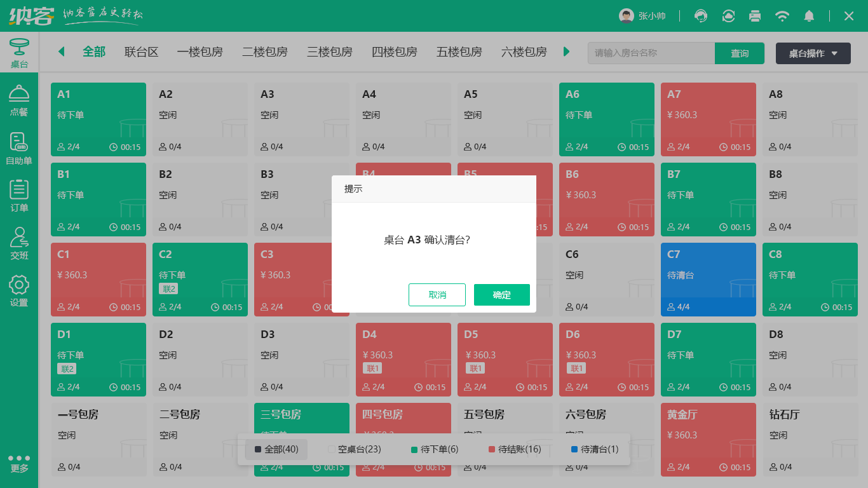Filter tables by 待下单(6) status

click(435, 449)
